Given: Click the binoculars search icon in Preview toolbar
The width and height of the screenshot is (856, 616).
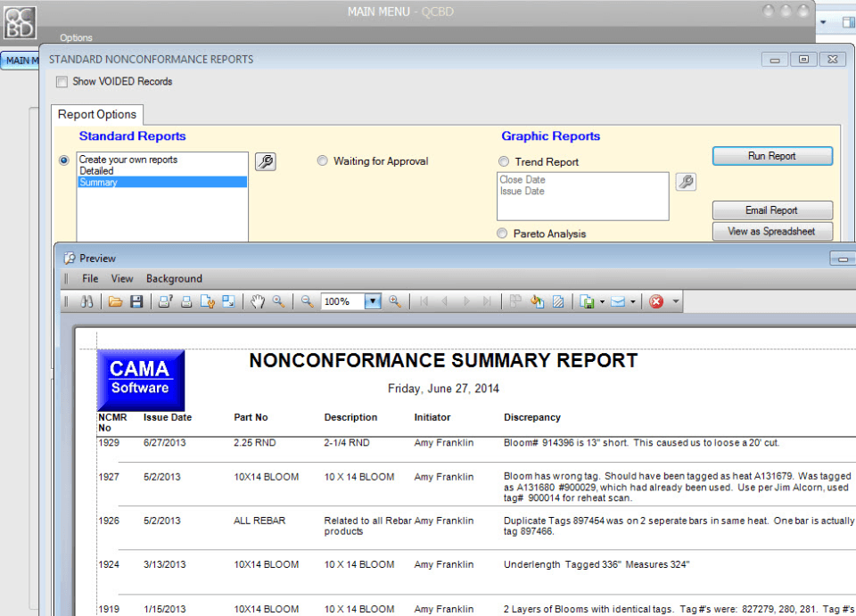Looking at the screenshot, I should (86, 301).
